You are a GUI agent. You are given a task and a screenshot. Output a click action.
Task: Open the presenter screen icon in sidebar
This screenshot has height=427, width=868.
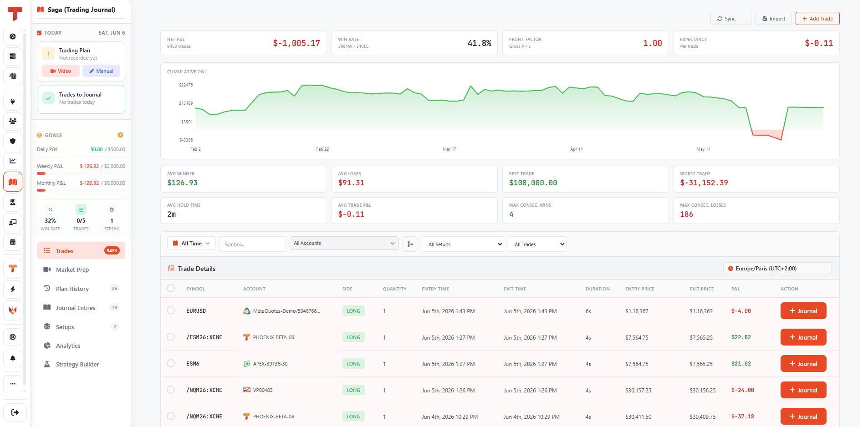[x=13, y=222]
